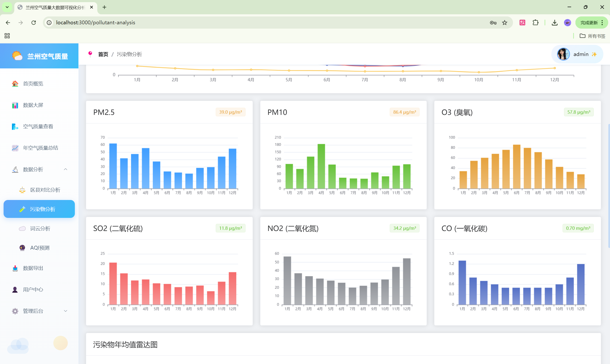The width and height of the screenshot is (610, 364).
Task: Open yearly air quality summary icon
Action: tap(15, 148)
